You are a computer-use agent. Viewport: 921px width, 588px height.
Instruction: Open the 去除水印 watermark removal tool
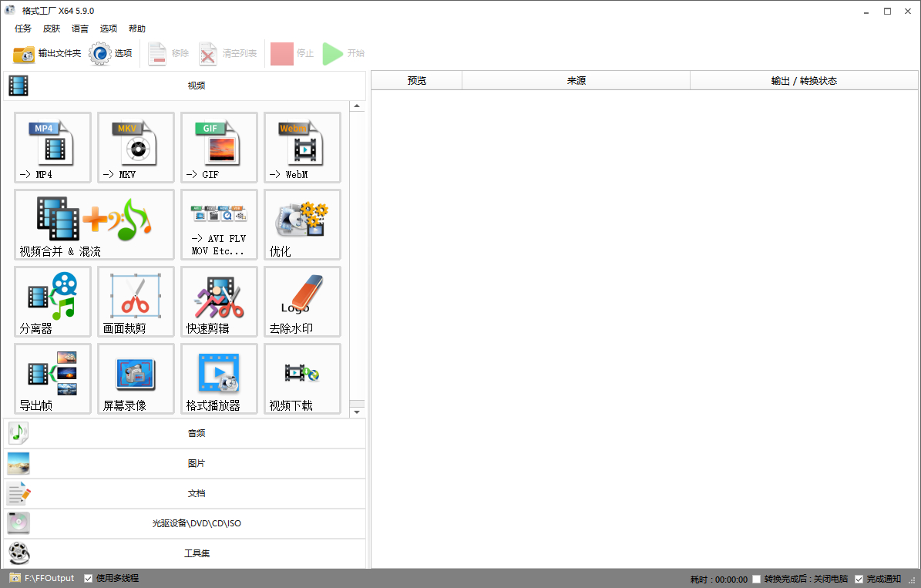pyautogui.click(x=302, y=301)
